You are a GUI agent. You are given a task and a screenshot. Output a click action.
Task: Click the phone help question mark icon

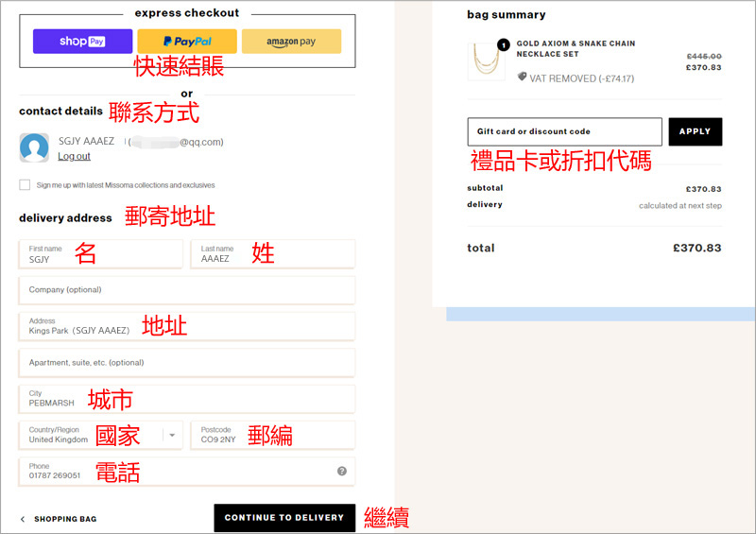342,471
